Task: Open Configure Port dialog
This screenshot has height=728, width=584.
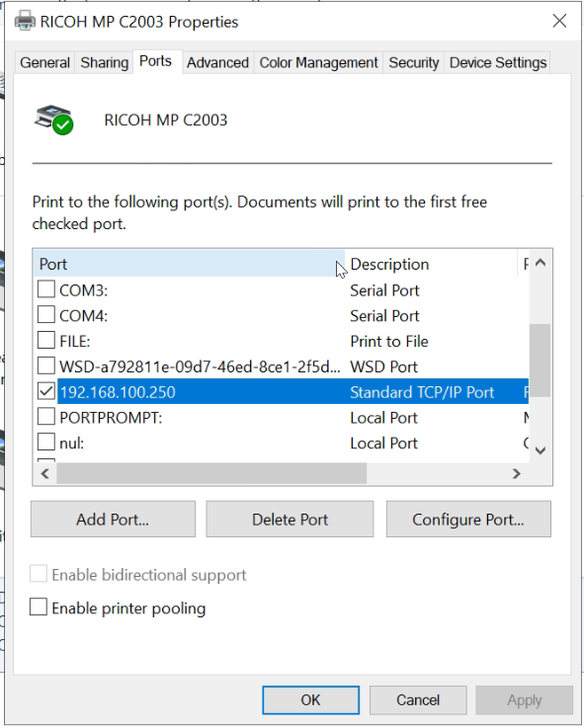Action: pos(468,519)
